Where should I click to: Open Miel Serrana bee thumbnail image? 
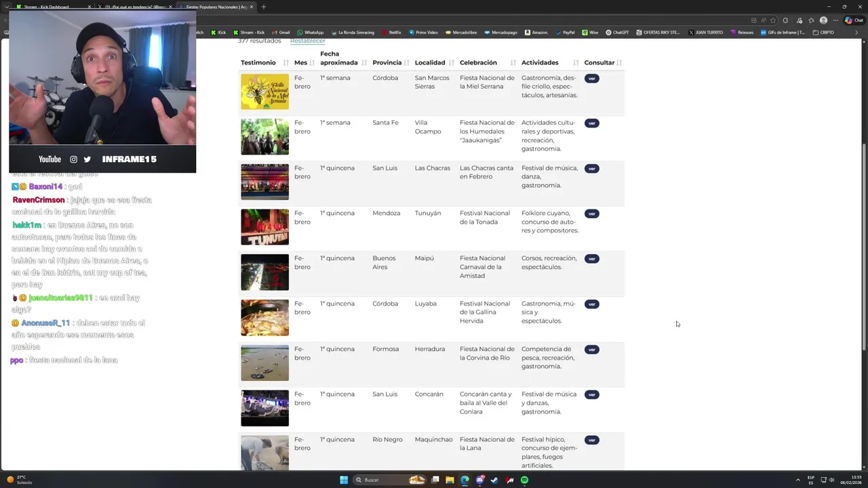pos(264,91)
